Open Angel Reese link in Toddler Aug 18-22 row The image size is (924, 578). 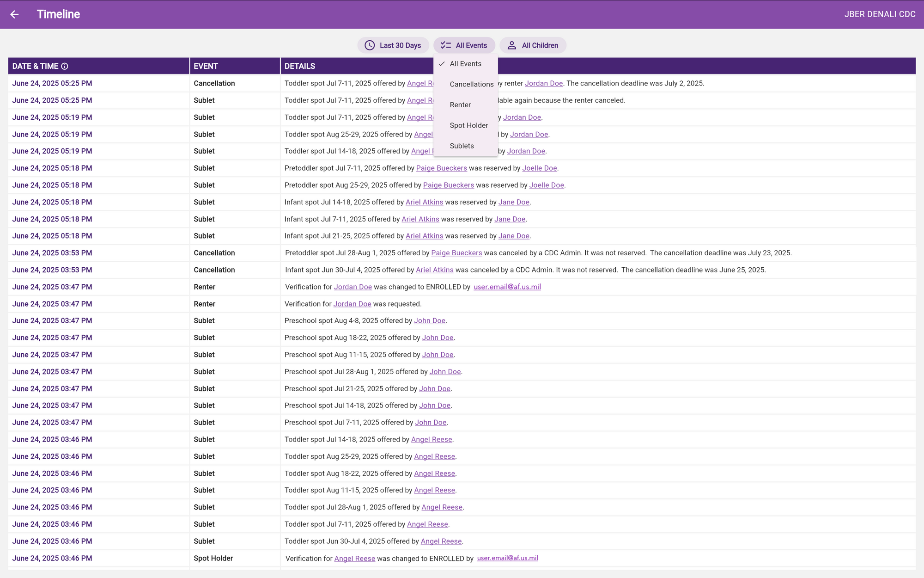pos(435,473)
